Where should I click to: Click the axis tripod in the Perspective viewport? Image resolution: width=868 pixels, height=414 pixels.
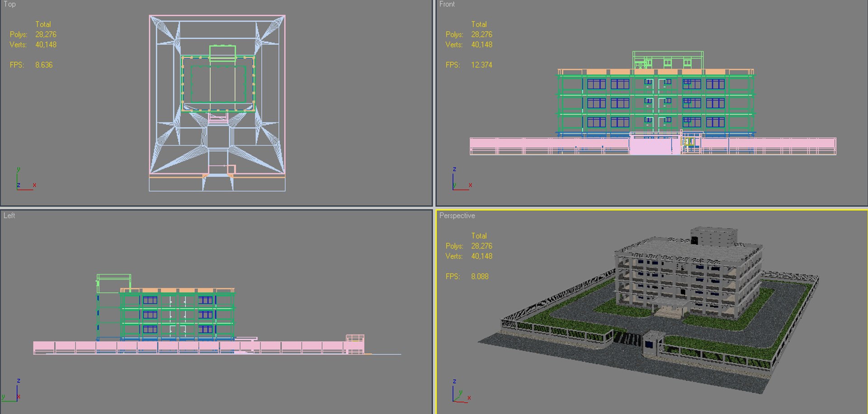[x=462, y=391]
